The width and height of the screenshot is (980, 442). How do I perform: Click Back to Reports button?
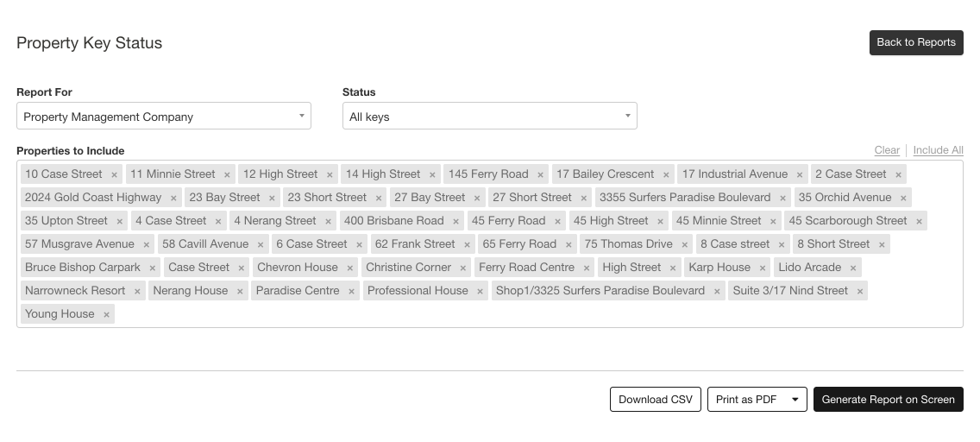coord(915,42)
